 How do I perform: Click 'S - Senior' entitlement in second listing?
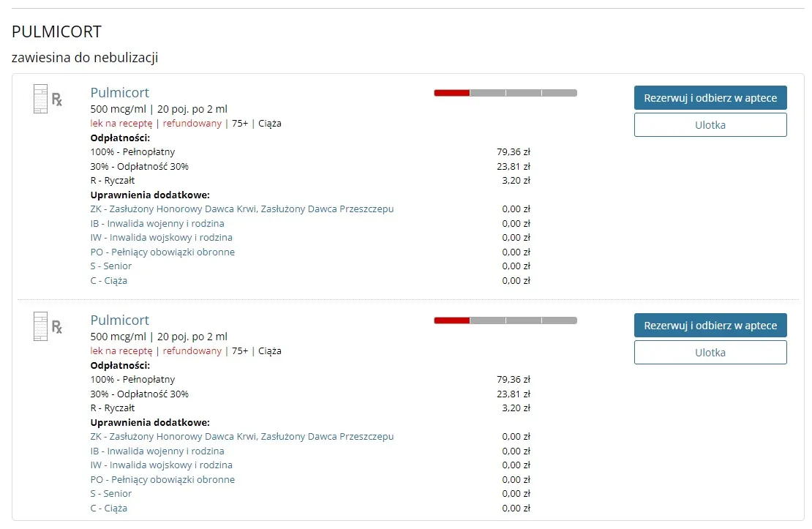[x=111, y=494]
